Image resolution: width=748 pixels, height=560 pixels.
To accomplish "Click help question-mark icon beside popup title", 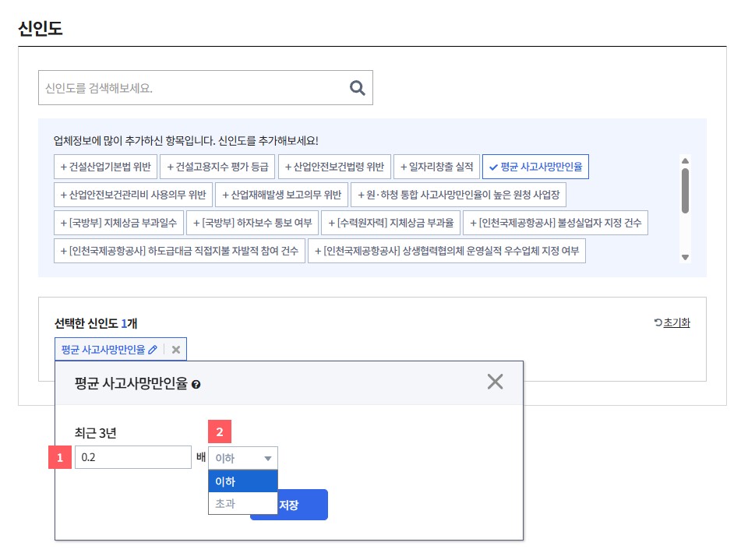I will pyautogui.click(x=196, y=385).
